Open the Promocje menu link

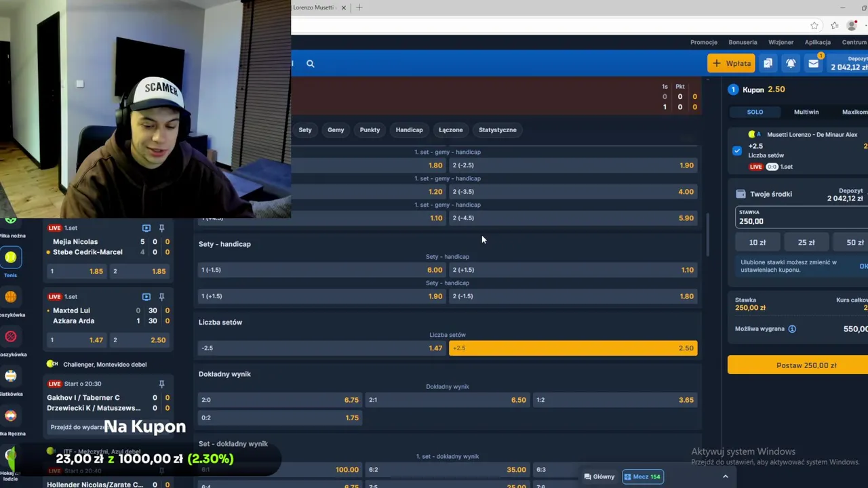click(x=704, y=42)
